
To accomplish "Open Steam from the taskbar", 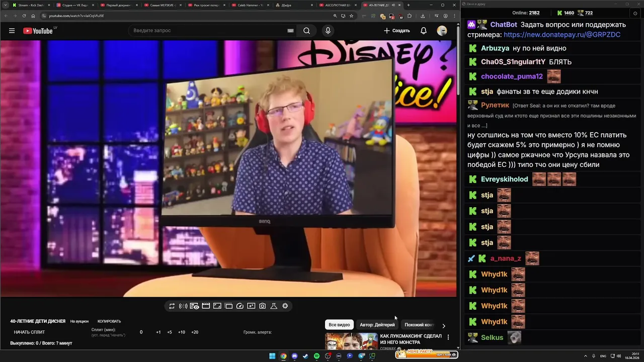I will coord(305,356).
